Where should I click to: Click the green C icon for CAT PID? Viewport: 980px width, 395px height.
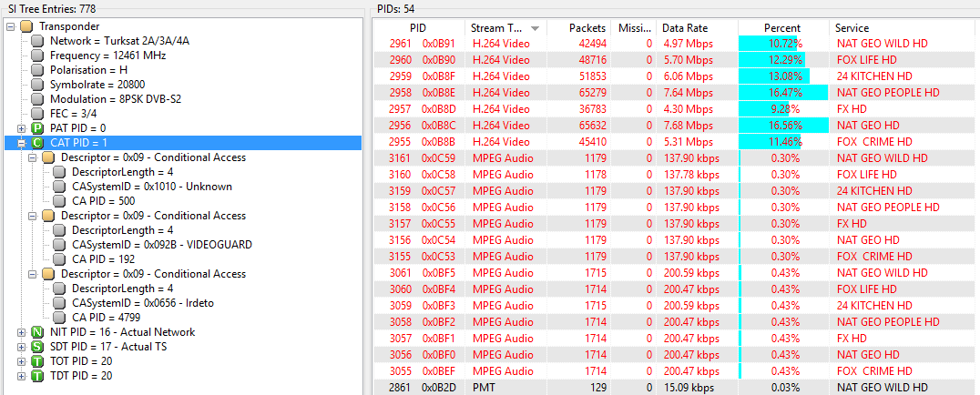[37, 143]
